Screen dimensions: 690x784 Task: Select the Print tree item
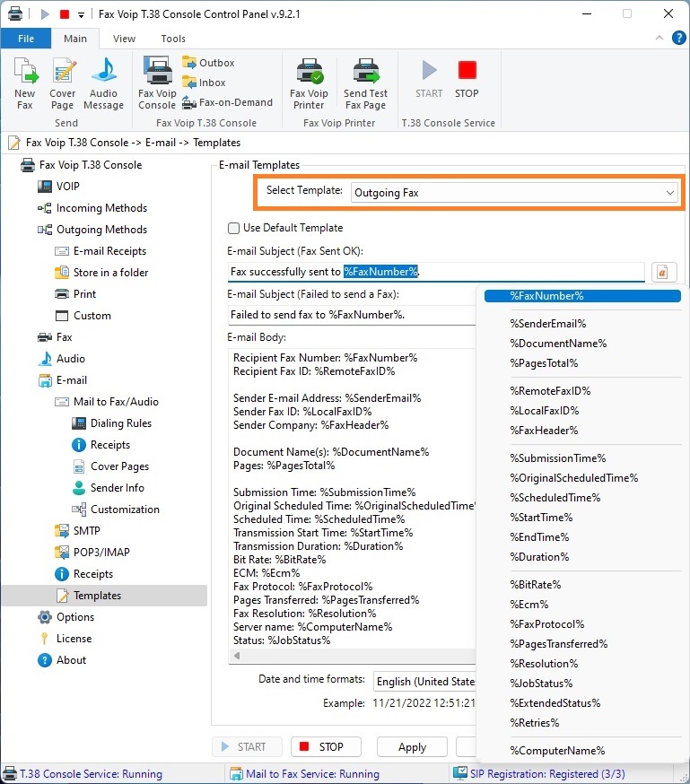(75, 293)
